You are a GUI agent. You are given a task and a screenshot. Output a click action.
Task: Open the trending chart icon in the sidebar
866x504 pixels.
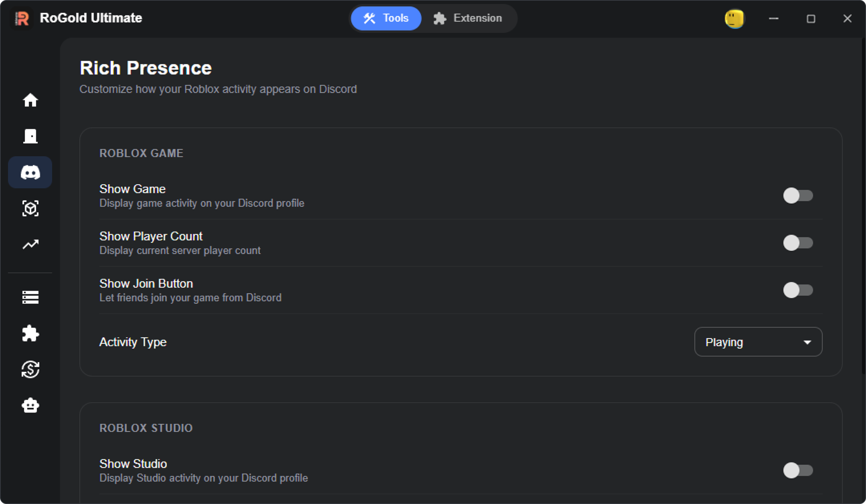pos(30,244)
